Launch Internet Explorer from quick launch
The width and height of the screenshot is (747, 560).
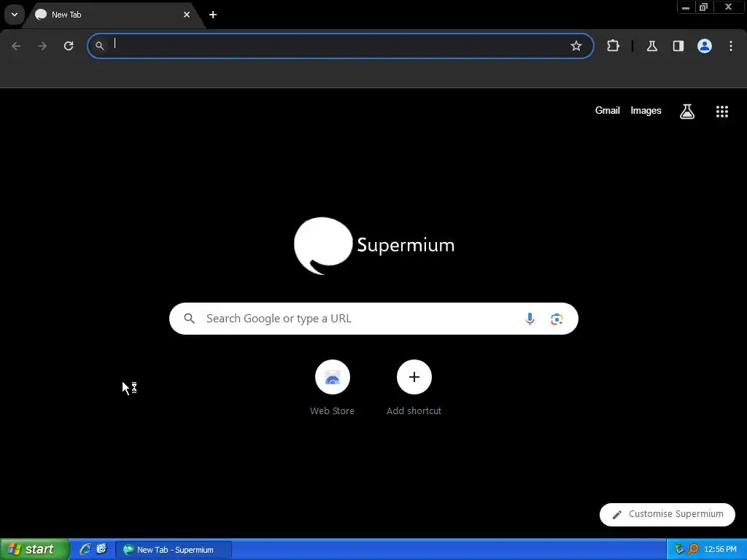85,549
